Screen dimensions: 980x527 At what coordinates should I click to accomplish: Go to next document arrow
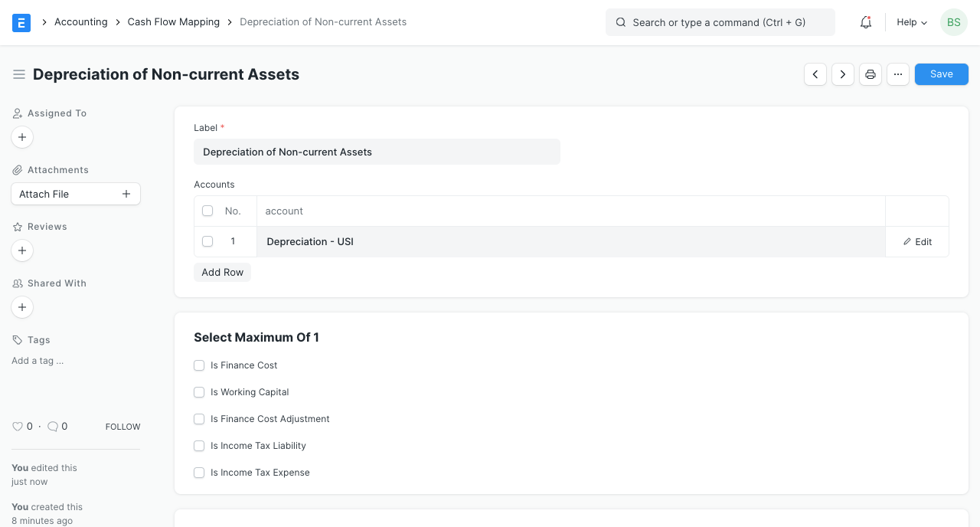point(843,74)
